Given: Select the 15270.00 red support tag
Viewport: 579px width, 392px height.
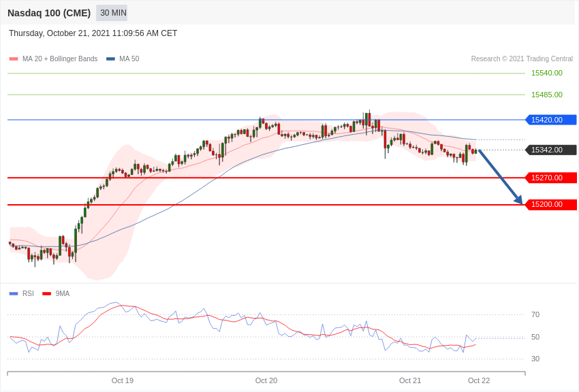Looking at the screenshot, I should pos(550,178).
